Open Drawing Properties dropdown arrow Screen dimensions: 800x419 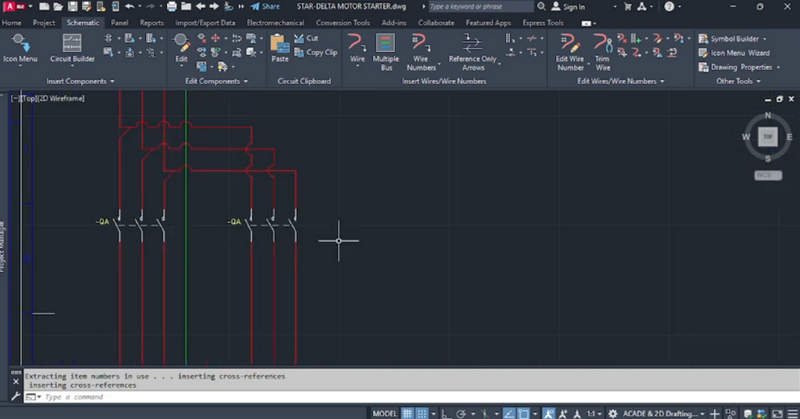coord(779,67)
